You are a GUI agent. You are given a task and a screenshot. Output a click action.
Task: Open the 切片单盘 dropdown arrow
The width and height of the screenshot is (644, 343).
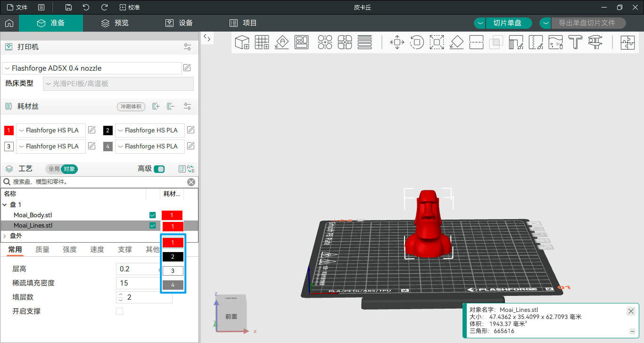click(479, 23)
